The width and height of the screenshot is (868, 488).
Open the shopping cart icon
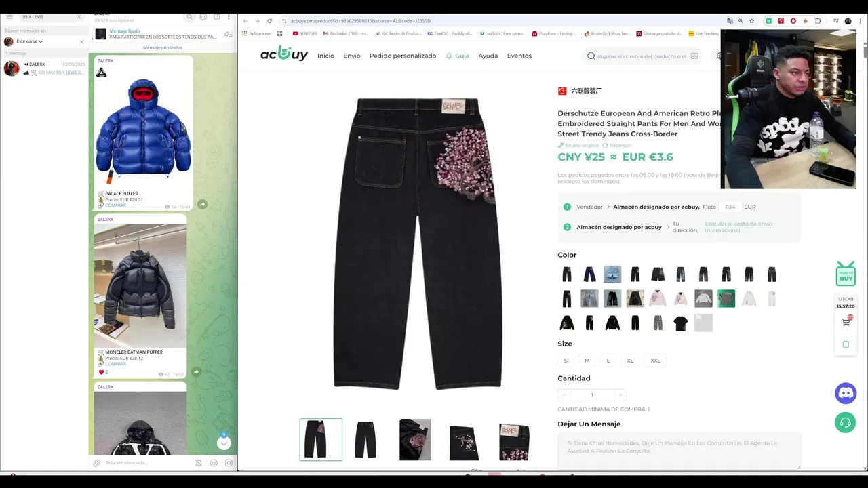(846, 321)
